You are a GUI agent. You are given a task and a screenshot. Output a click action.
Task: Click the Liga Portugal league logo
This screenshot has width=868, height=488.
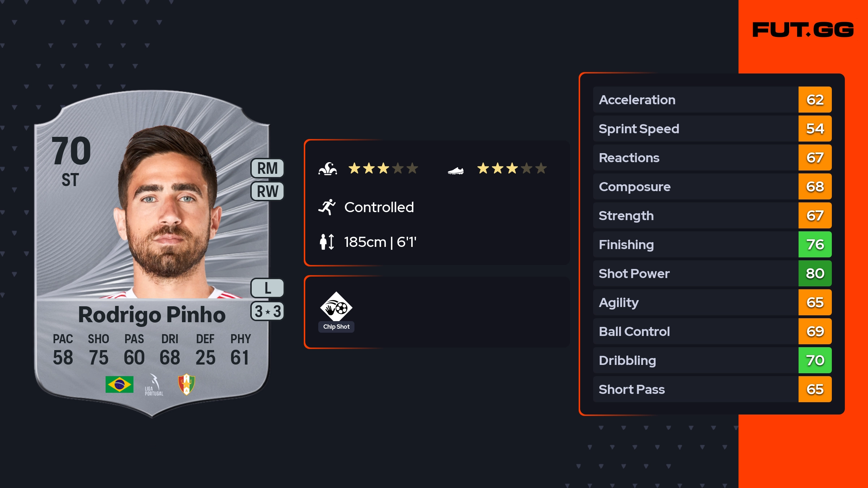coord(154,385)
